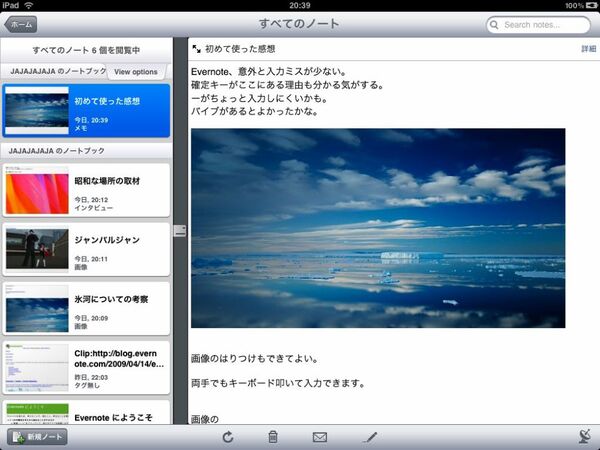Email note using envelope icon
Screen dimensions: 600x450
[320, 437]
